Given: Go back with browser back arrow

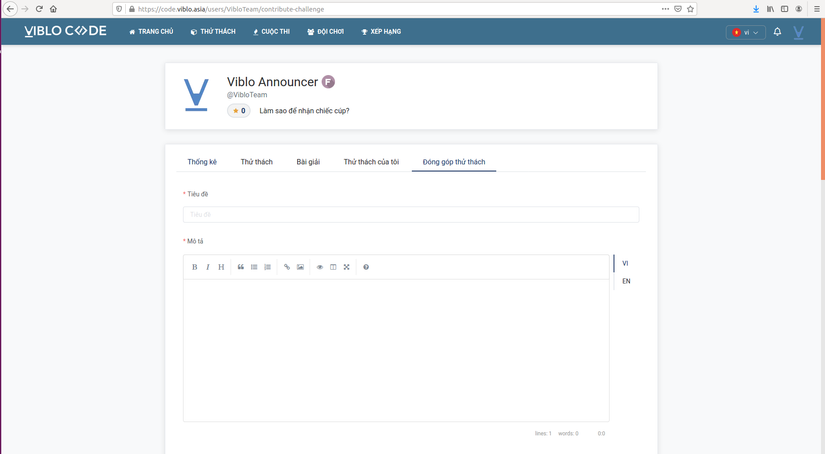Looking at the screenshot, I should pos(10,9).
